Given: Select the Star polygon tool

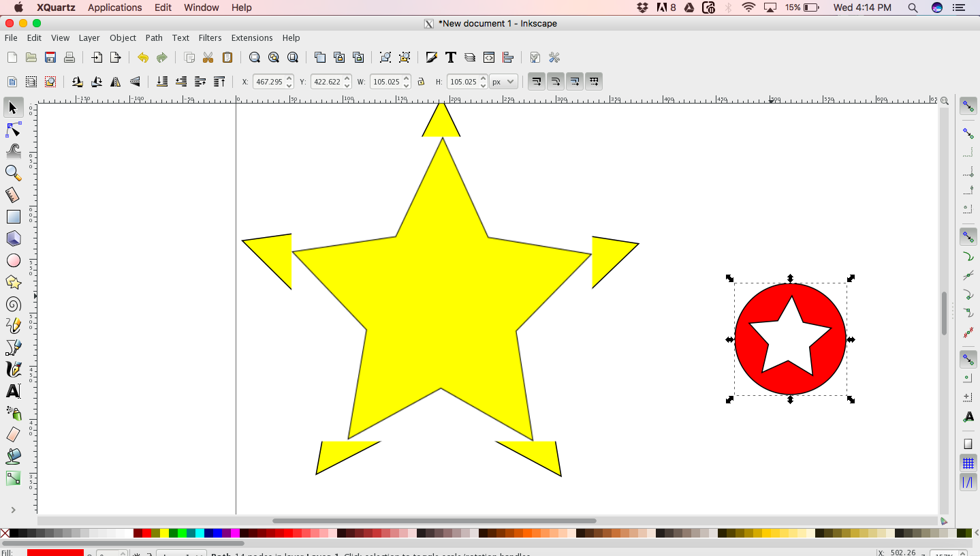Looking at the screenshot, I should click(x=13, y=282).
